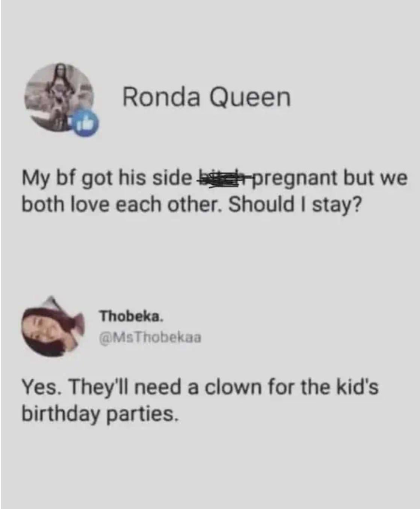This screenshot has width=420, height=509.
Task: Click the Ronda Queen name
Action: [206, 97]
